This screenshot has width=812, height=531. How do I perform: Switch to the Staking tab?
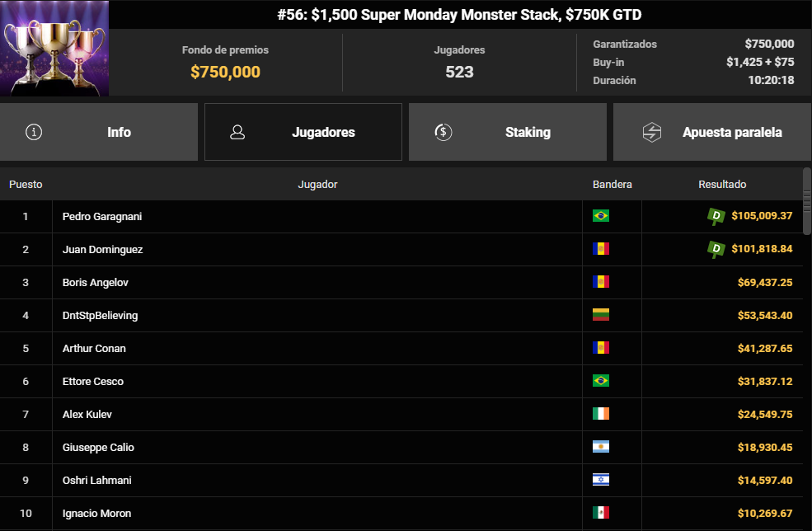(x=508, y=132)
